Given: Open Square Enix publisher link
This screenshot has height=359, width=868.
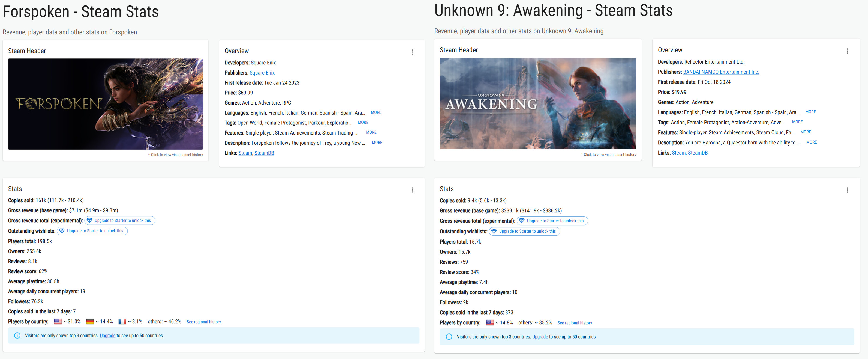Looking at the screenshot, I should coord(262,73).
